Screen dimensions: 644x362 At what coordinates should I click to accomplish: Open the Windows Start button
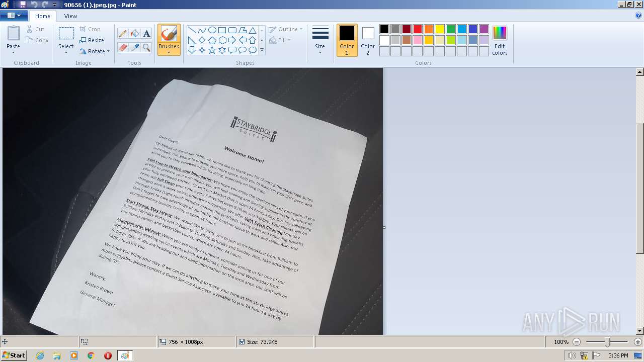tap(14, 355)
